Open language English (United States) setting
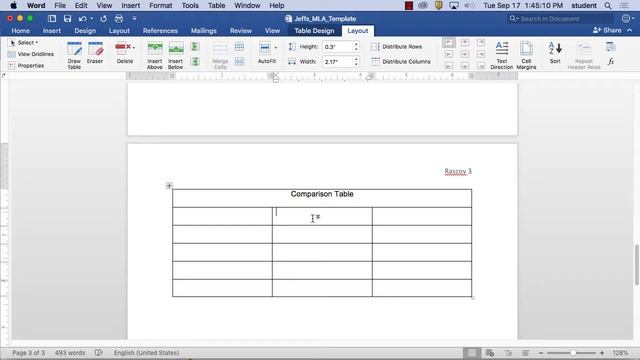This screenshot has height=360, width=640. tap(146, 353)
